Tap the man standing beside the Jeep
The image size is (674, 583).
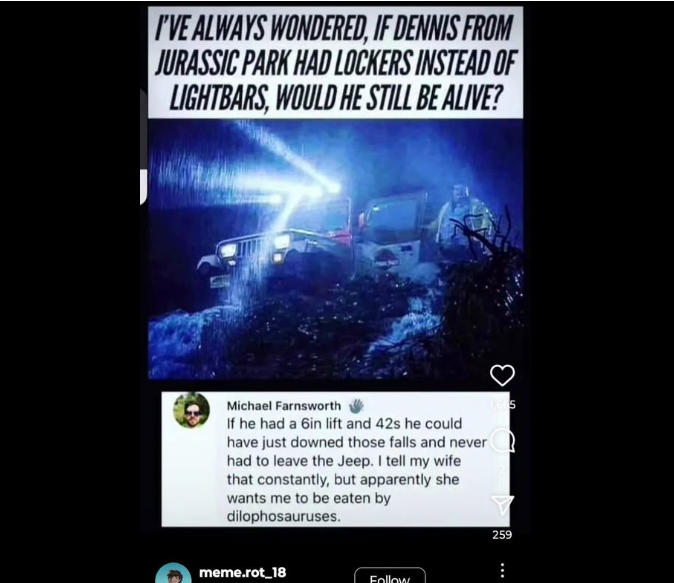459,219
